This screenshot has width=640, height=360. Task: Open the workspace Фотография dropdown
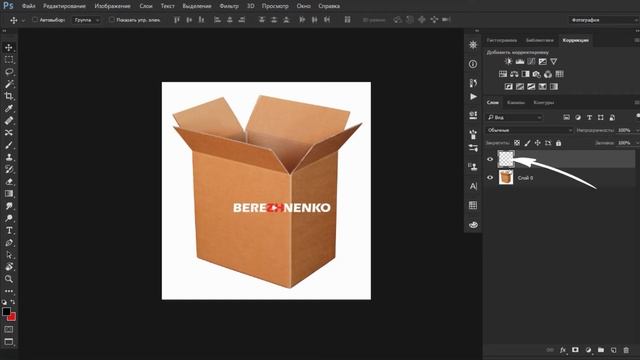pyautogui.click(x=603, y=20)
